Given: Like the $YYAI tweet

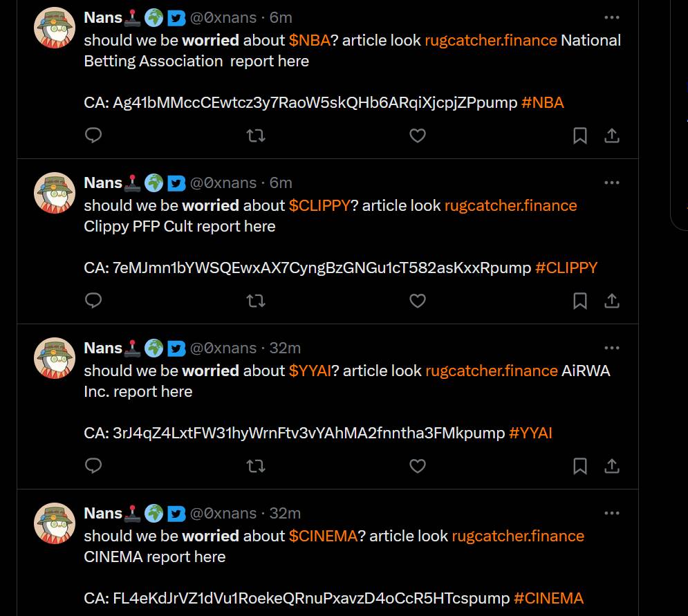Looking at the screenshot, I should tap(417, 466).
